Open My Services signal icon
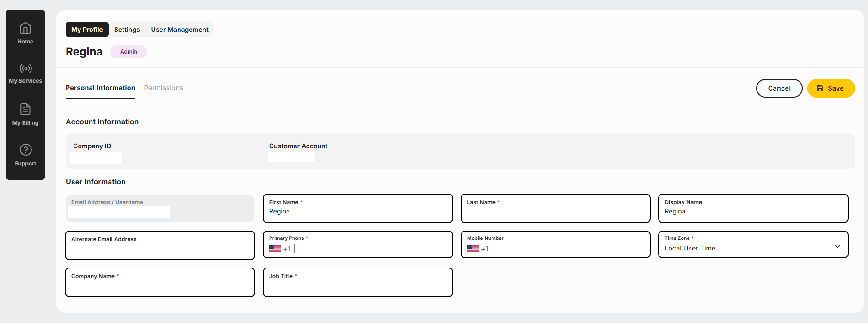The height and width of the screenshot is (323, 868). pyautogui.click(x=25, y=69)
